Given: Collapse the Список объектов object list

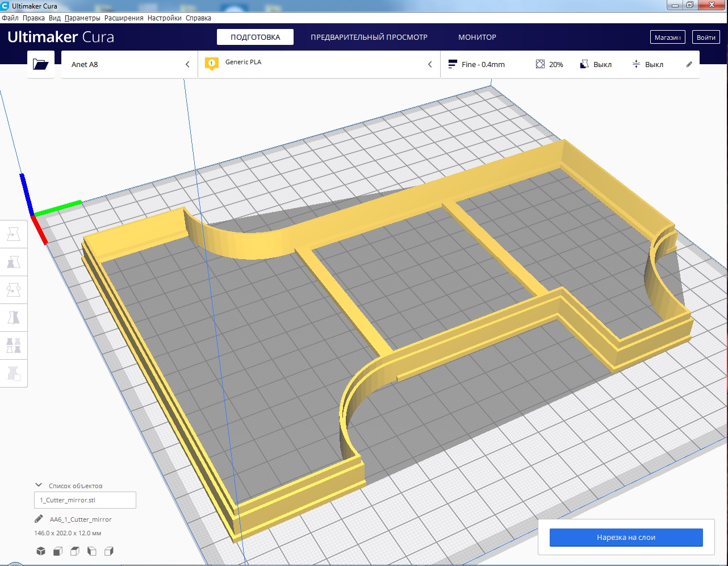Looking at the screenshot, I should 39,485.
